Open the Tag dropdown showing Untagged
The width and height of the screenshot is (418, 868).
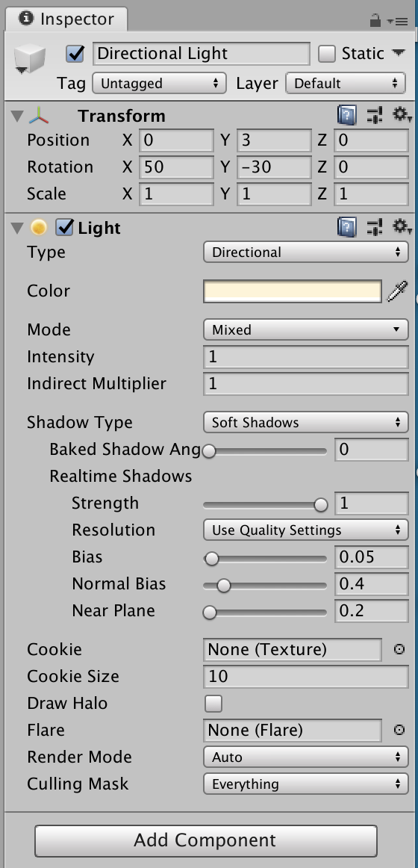click(159, 84)
